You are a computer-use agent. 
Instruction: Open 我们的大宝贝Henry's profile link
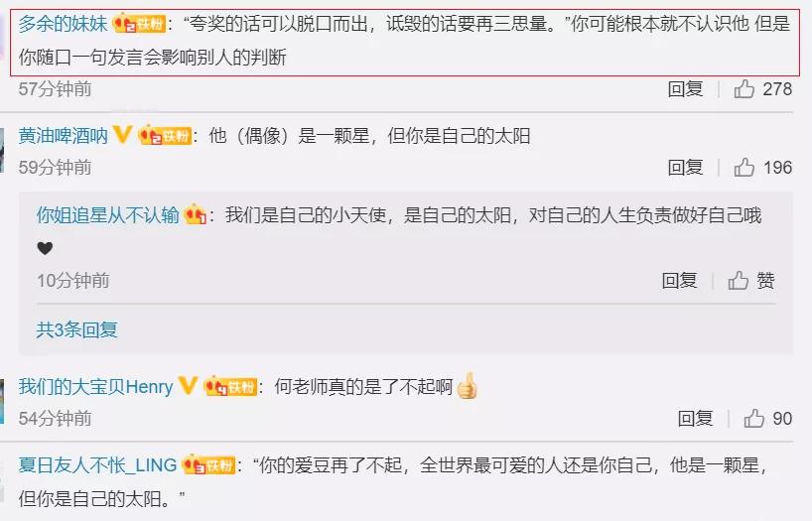(x=96, y=386)
